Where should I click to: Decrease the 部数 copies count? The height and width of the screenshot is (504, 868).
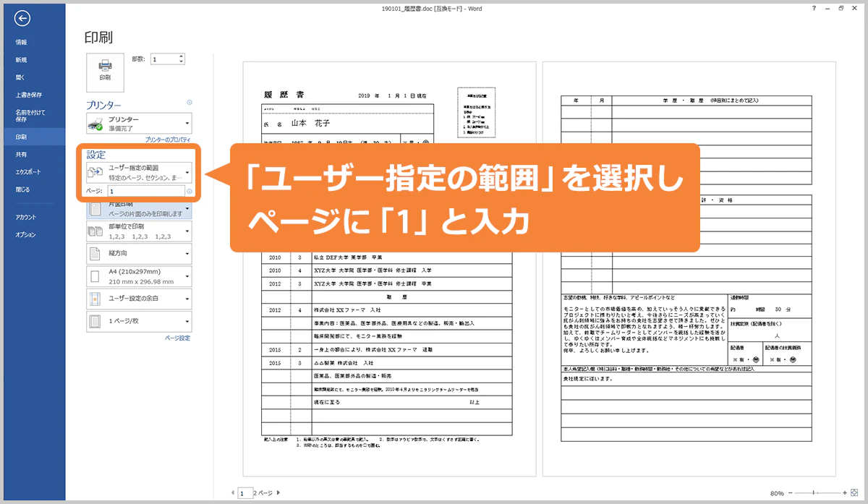click(x=181, y=62)
